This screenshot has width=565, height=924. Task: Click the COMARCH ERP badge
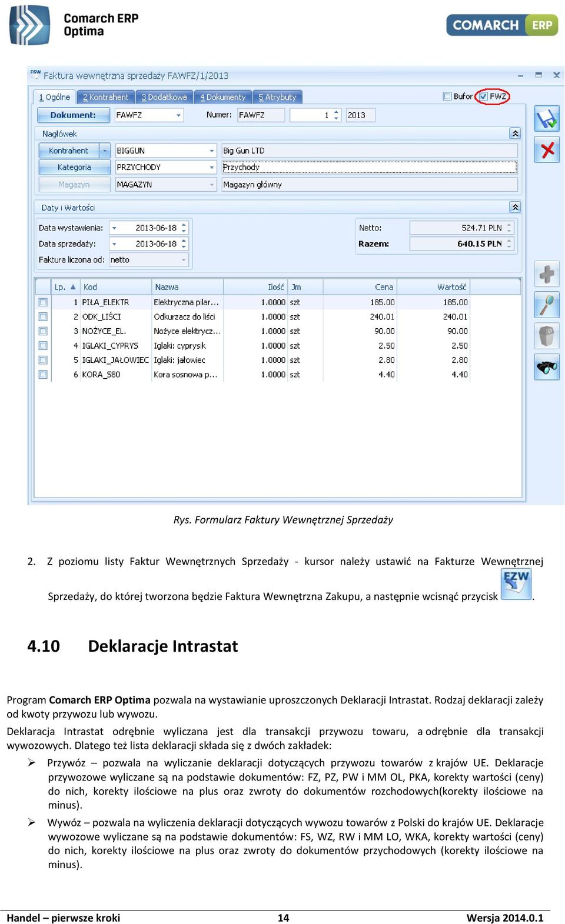[502, 25]
